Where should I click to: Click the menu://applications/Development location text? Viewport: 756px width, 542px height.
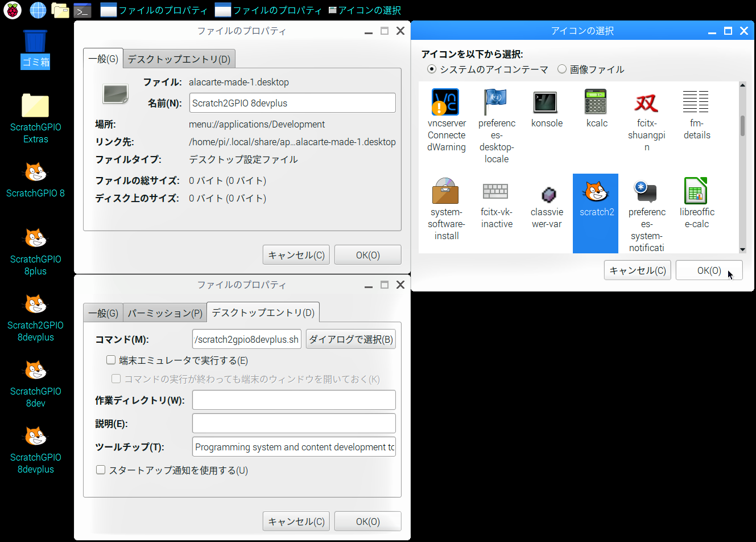click(x=257, y=124)
